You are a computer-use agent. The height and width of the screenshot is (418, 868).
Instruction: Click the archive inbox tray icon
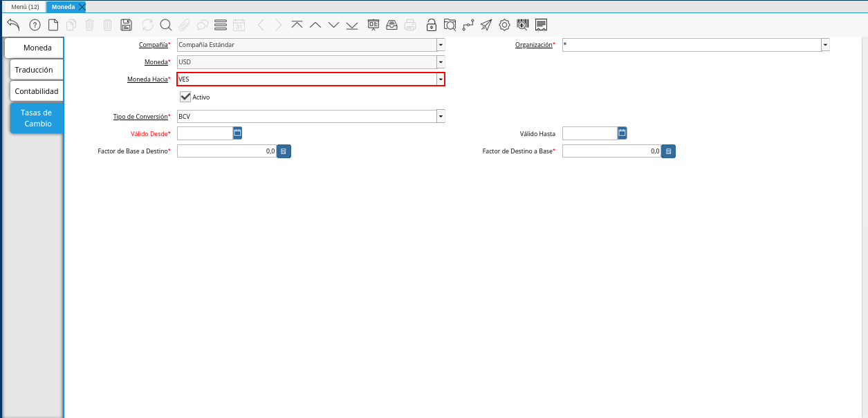[391, 25]
